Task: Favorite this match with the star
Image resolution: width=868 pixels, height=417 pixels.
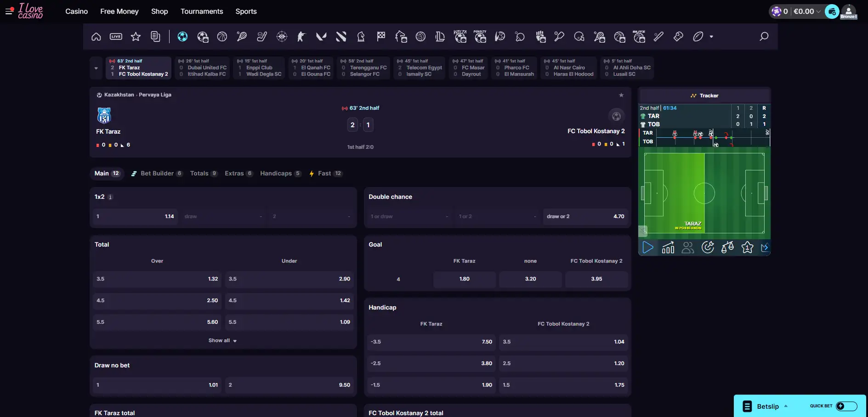Action: (621, 95)
